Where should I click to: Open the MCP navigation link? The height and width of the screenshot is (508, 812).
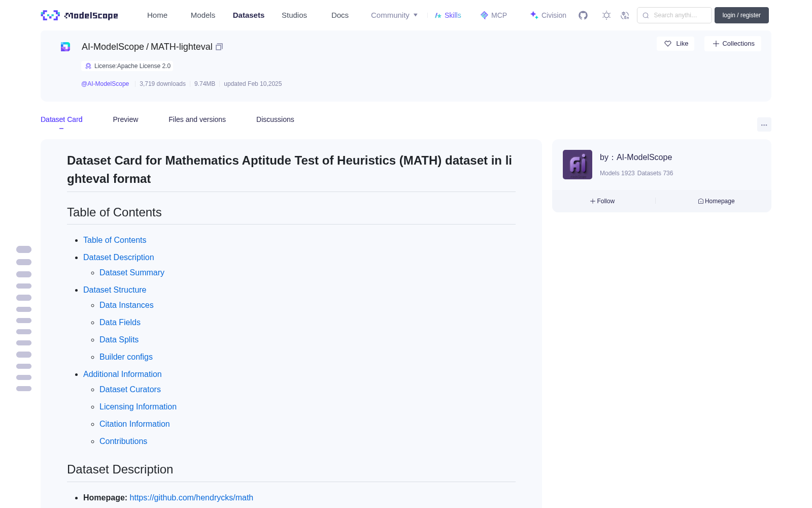click(x=494, y=15)
